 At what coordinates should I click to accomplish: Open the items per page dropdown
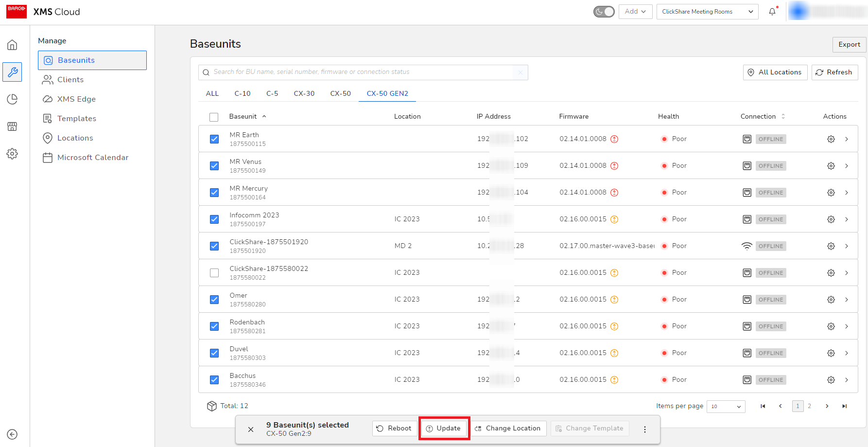[726, 406]
